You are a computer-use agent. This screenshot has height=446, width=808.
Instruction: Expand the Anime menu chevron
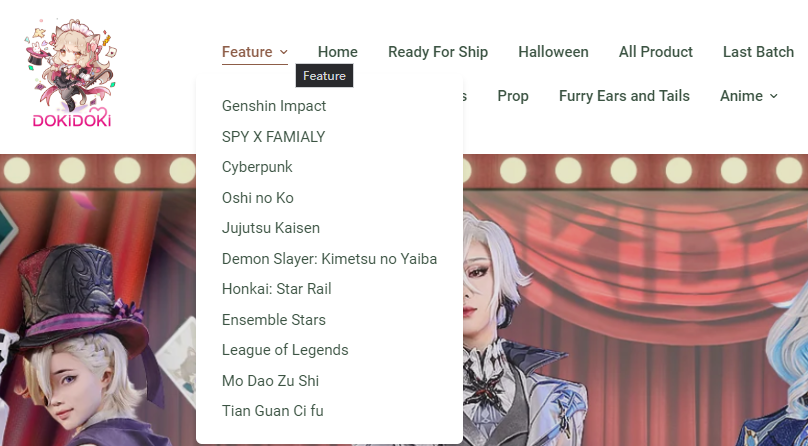pyautogui.click(x=773, y=96)
